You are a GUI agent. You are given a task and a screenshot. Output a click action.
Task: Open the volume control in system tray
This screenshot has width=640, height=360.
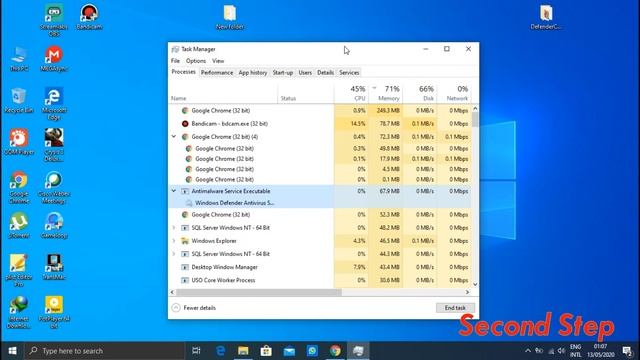(x=561, y=351)
